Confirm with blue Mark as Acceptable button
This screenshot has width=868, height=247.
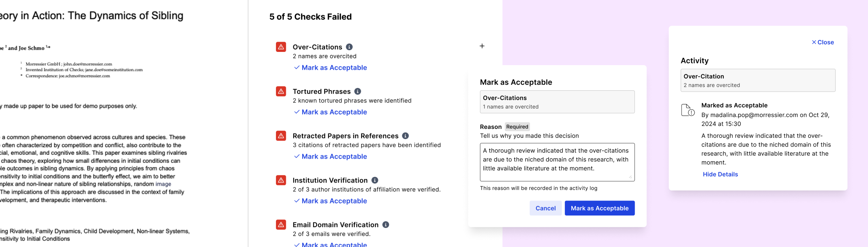[599, 208]
